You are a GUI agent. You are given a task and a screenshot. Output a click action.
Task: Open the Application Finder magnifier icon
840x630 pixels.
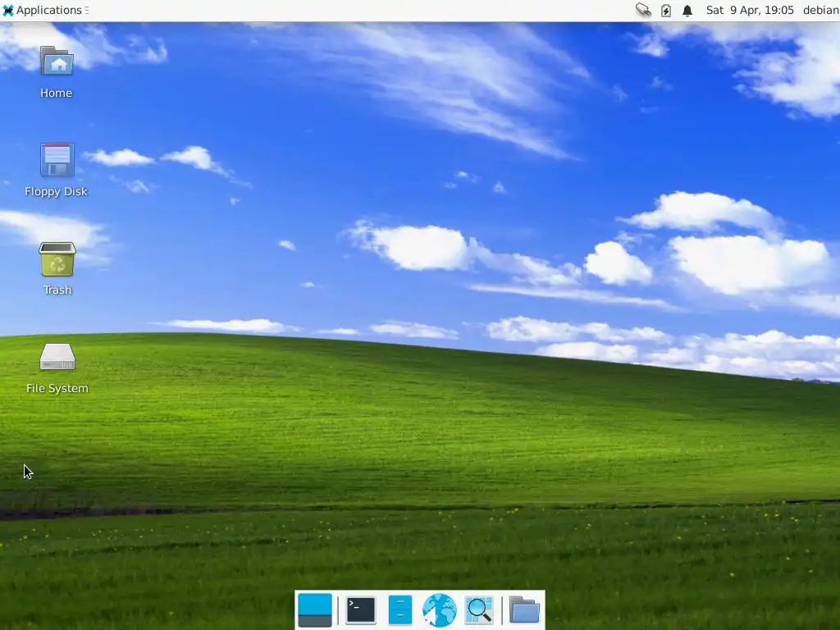[479, 609]
